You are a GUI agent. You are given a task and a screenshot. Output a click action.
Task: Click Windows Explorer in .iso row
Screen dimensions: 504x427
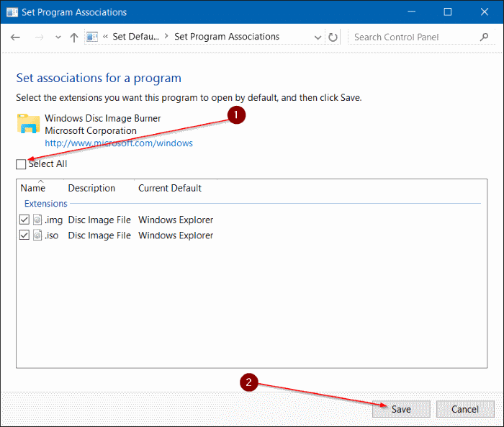point(176,235)
